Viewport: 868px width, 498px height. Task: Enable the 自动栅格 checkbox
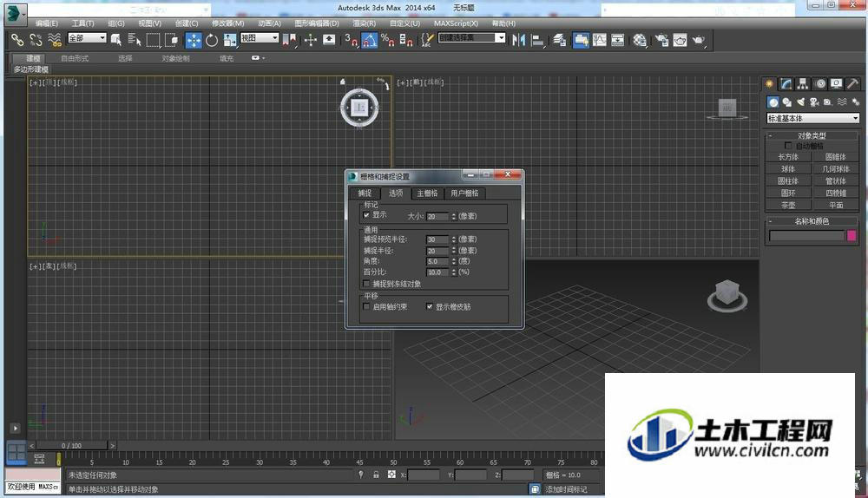pyautogui.click(x=788, y=146)
